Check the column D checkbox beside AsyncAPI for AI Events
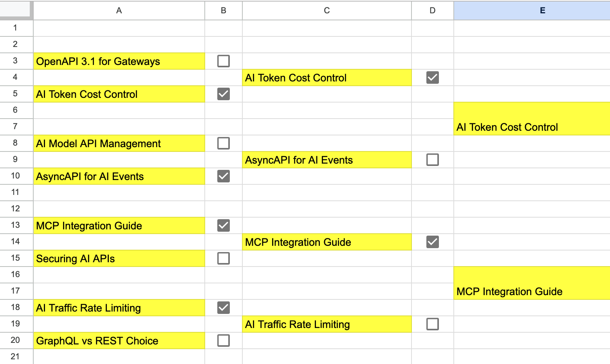The height and width of the screenshot is (364, 610). pyautogui.click(x=433, y=160)
